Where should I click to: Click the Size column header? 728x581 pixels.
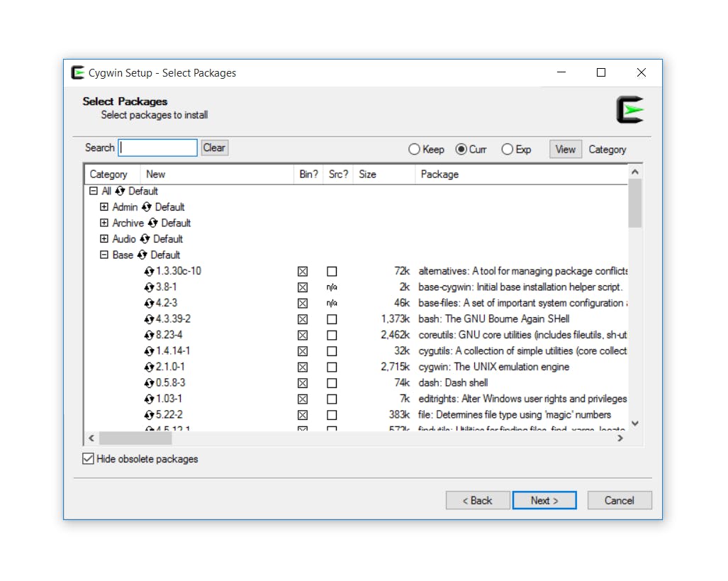[384, 175]
